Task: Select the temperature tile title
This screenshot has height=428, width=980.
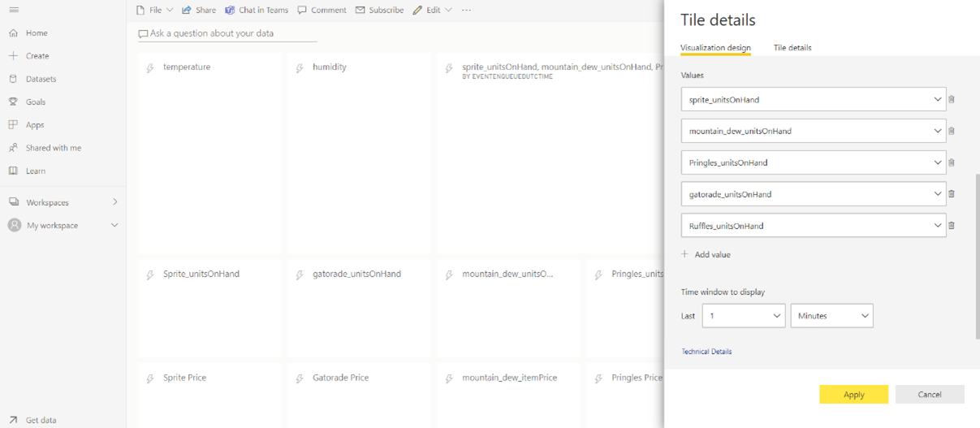Action: coord(187,67)
